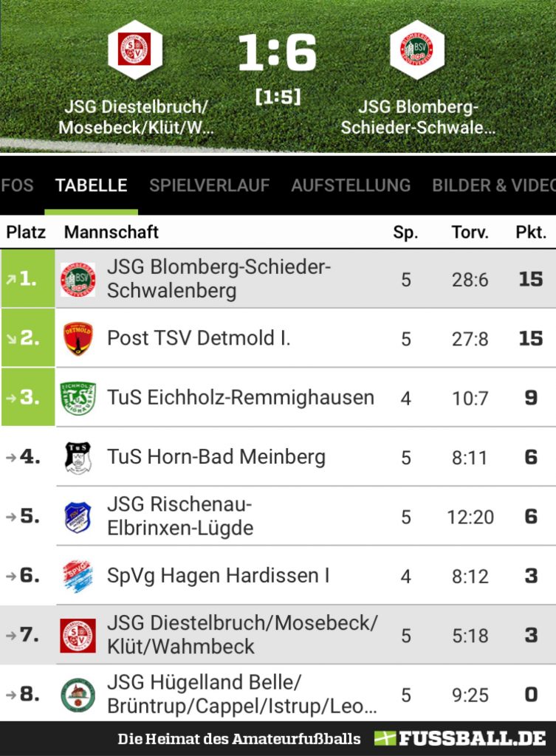
Task: Open Post TSV Detmold club crest
Action: click(78, 338)
